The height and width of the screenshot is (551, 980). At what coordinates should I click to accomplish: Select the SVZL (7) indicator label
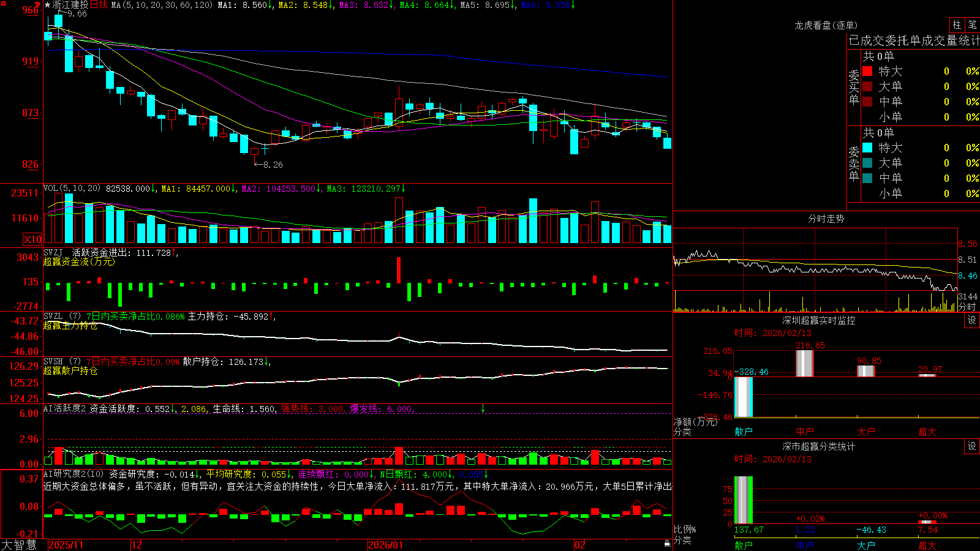click(62, 317)
